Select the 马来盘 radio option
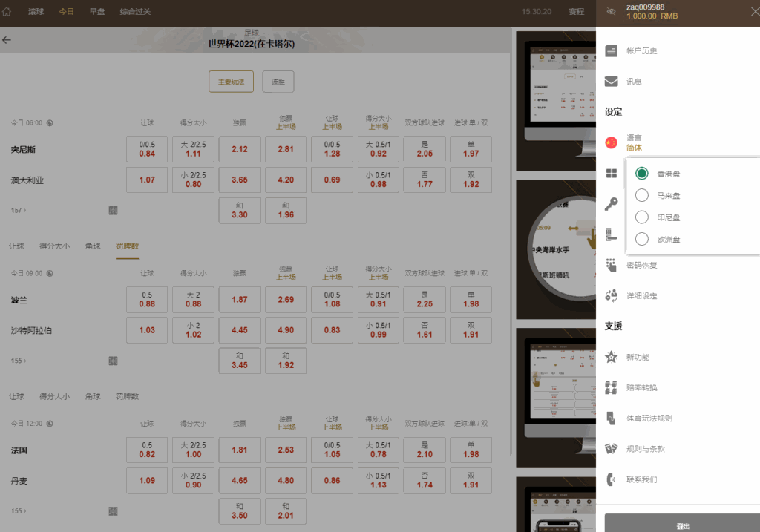760x532 pixels. pos(642,196)
